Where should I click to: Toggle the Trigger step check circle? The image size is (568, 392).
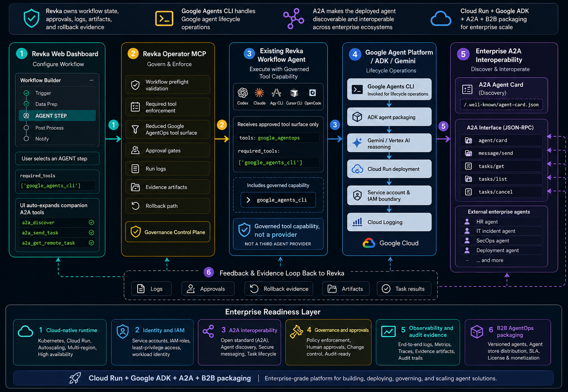click(26, 93)
